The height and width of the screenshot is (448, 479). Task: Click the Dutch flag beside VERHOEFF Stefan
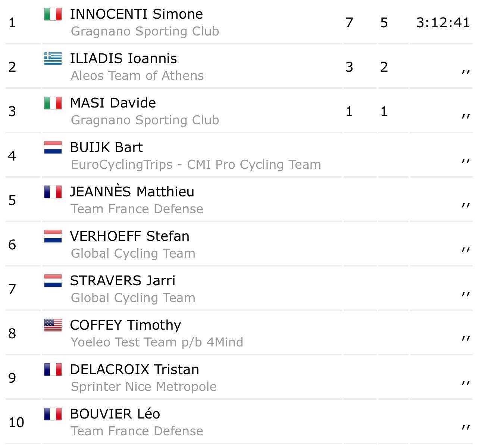53,236
